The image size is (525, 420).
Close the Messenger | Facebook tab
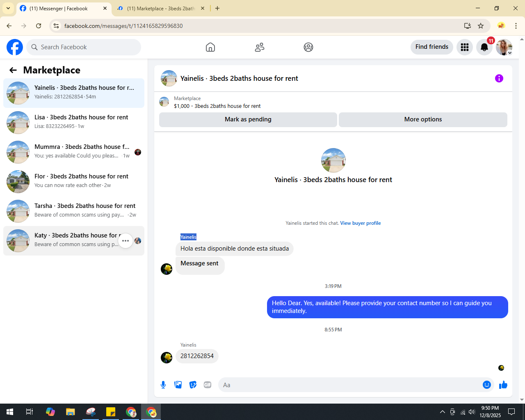point(105,8)
